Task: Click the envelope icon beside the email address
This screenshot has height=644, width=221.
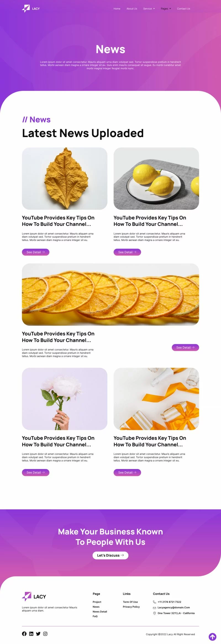Action: (154, 607)
